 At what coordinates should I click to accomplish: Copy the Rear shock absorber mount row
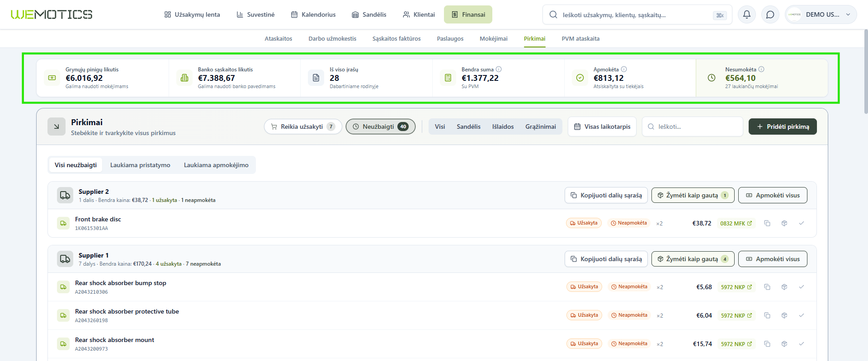[x=767, y=344]
